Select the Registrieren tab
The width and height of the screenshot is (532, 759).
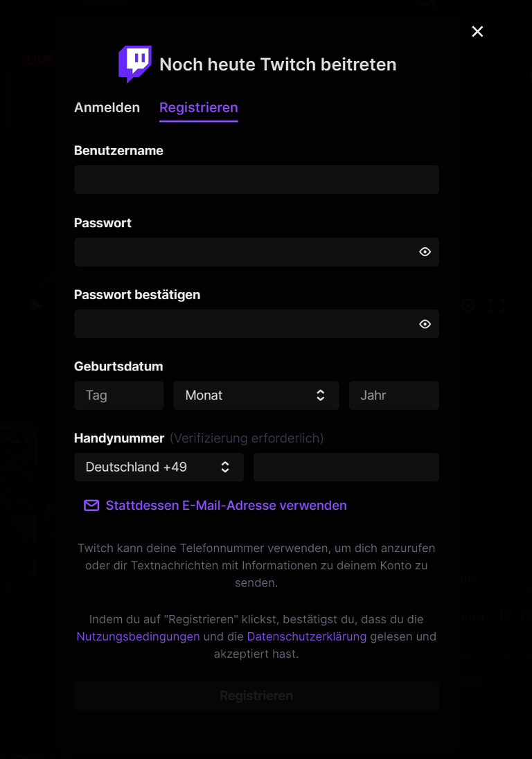199,107
